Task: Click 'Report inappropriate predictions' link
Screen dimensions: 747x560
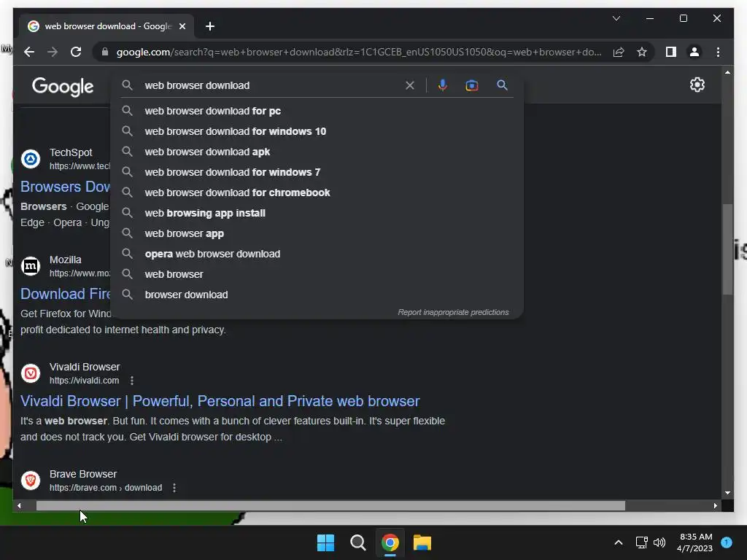Action: click(x=453, y=312)
